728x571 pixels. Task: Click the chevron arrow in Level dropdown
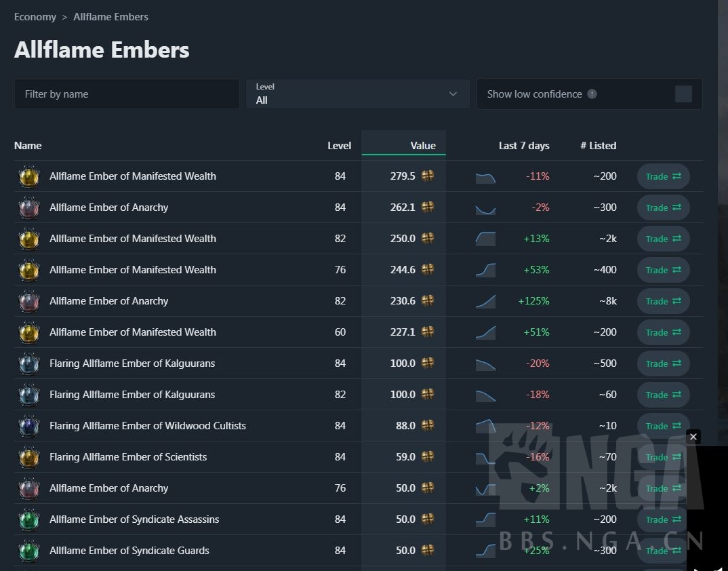click(453, 94)
